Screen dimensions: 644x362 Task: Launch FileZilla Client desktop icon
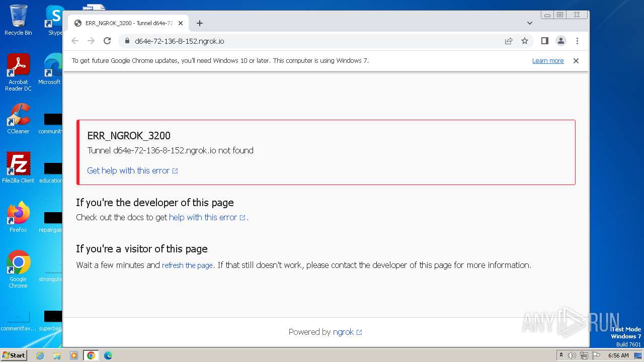pos(18,167)
